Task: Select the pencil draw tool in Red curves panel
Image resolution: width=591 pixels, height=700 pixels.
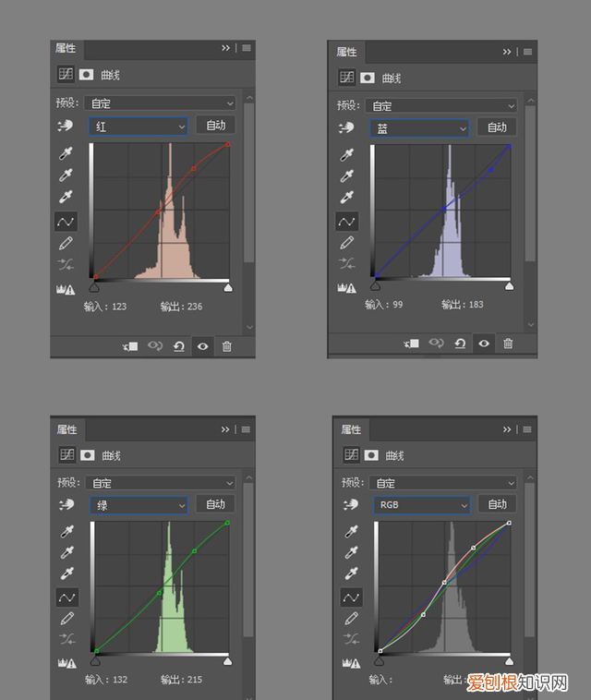Action: point(66,243)
